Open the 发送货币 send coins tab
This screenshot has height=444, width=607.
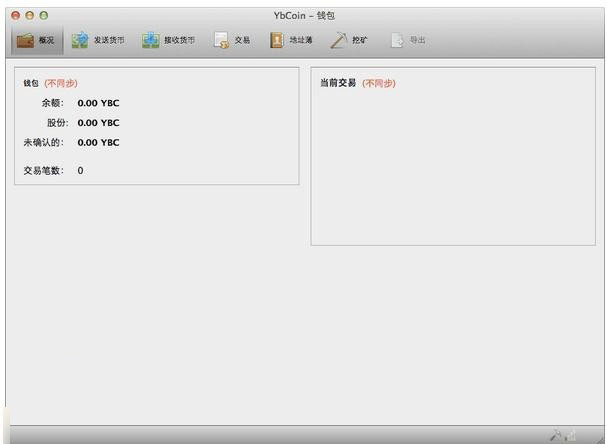pyautogui.click(x=98, y=40)
